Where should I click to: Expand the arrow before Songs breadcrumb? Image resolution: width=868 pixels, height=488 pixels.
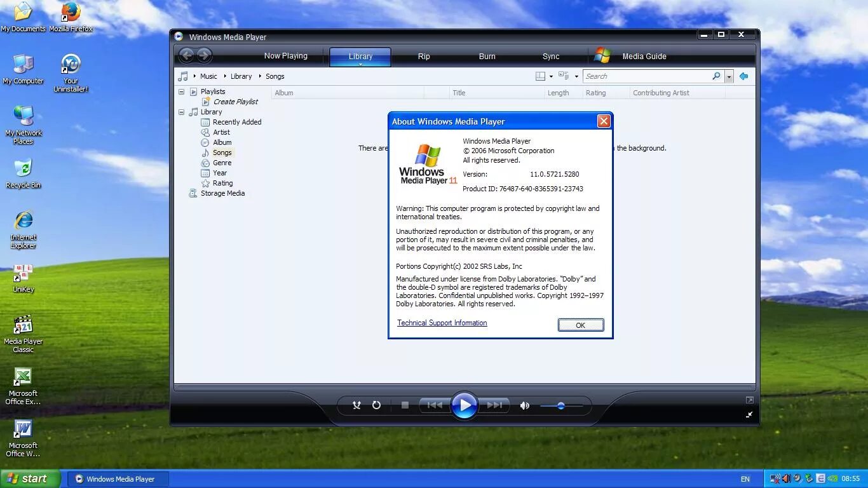(x=260, y=76)
